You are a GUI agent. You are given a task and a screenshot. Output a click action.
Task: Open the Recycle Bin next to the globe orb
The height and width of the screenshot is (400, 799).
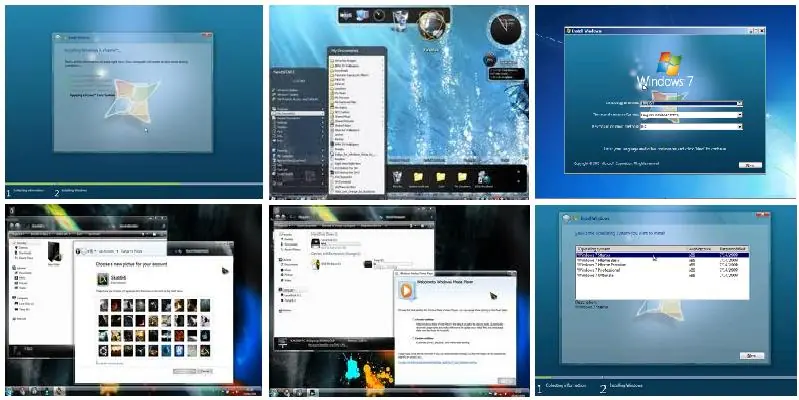(x=400, y=20)
